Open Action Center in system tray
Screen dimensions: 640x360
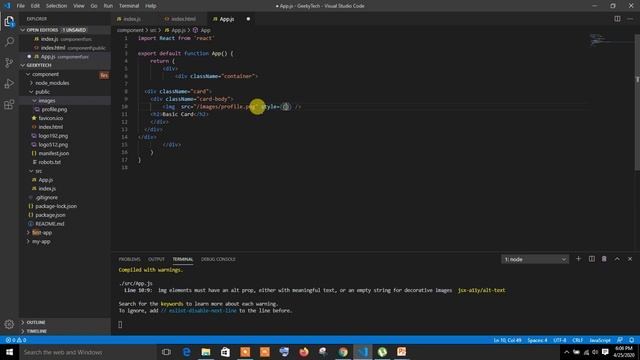point(605,352)
